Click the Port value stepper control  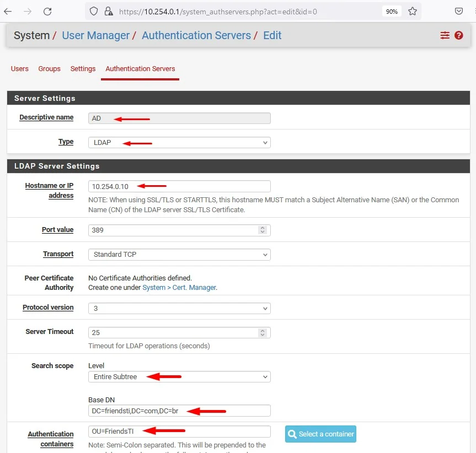pyautogui.click(x=263, y=230)
